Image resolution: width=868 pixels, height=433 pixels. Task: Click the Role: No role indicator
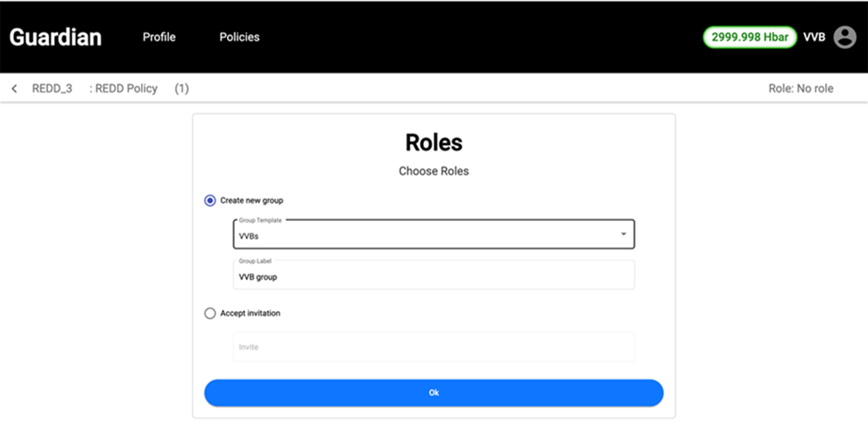click(800, 88)
